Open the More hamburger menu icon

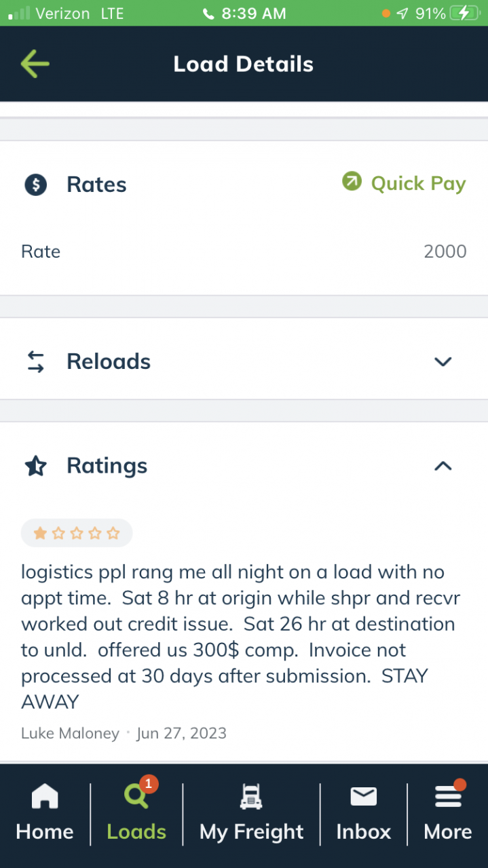tap(448, 797)
